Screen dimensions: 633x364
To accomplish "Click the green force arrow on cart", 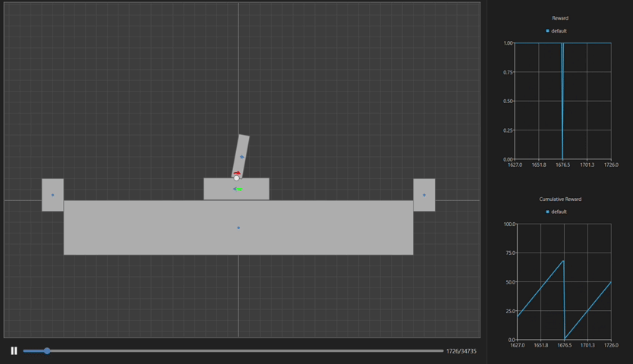I will coord(238,189).
